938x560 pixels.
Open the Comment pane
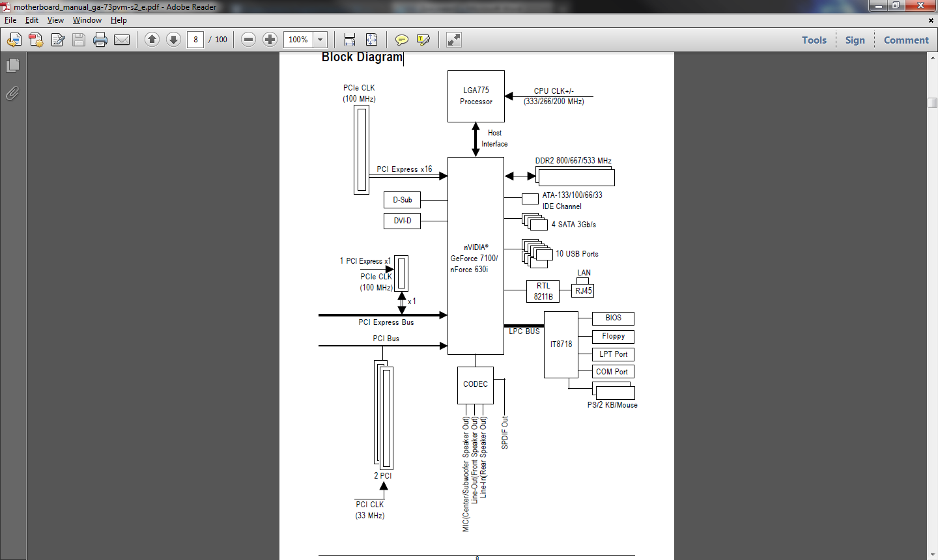tap(906, 40)
